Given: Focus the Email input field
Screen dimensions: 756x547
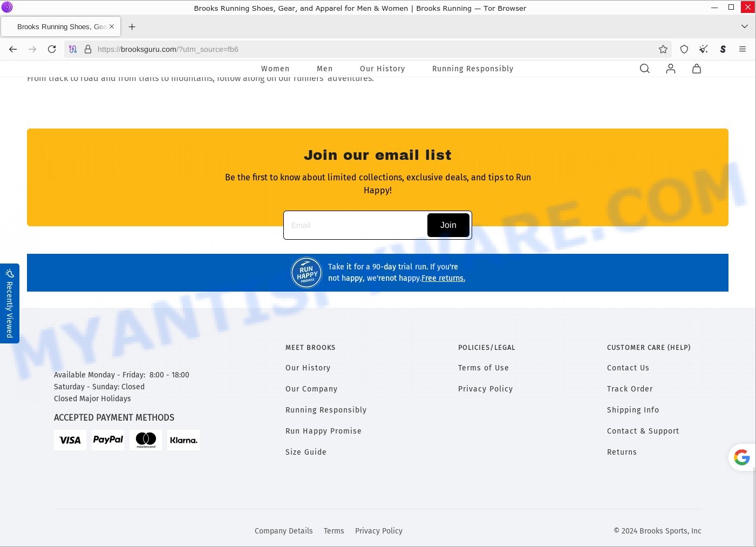Looking at the screenshot, I should (x=356, y=225).
